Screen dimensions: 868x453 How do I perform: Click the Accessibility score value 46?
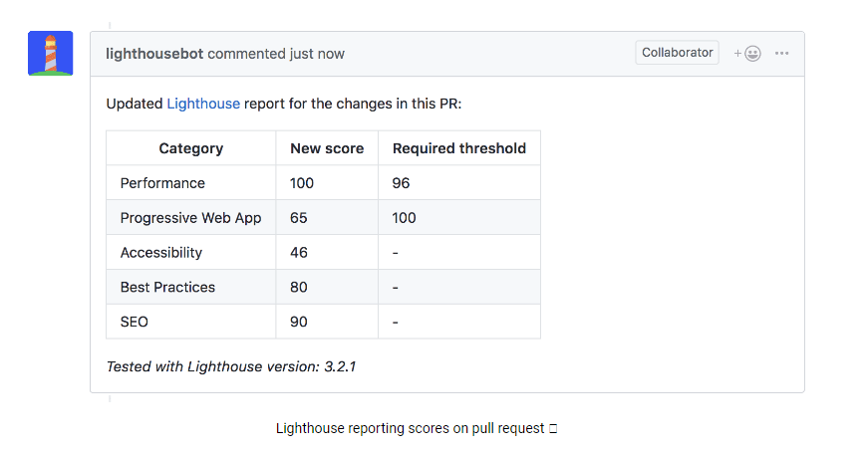coord(299,253)
